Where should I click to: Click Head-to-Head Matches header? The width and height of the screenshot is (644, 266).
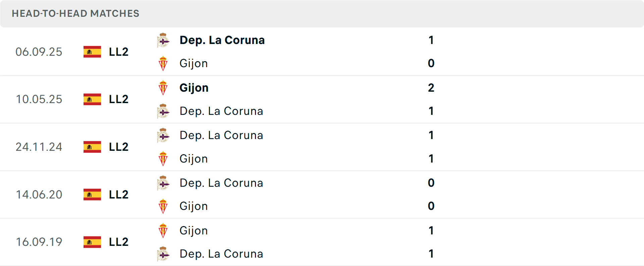(x=75, y=13)
